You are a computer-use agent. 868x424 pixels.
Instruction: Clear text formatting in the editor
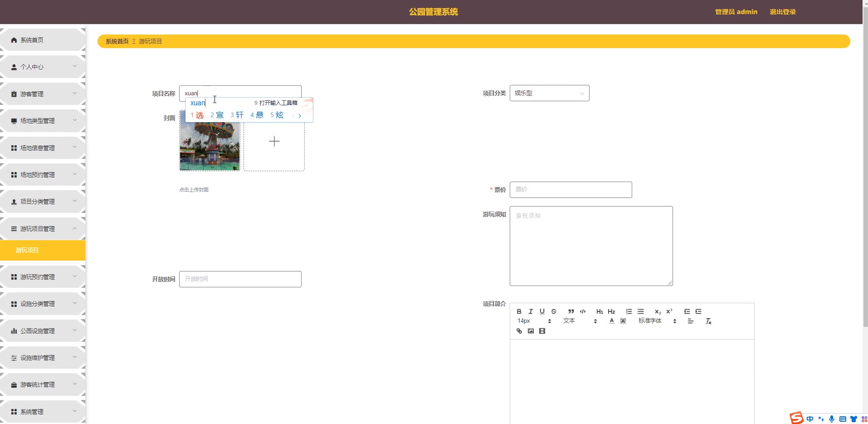point(708,321)
